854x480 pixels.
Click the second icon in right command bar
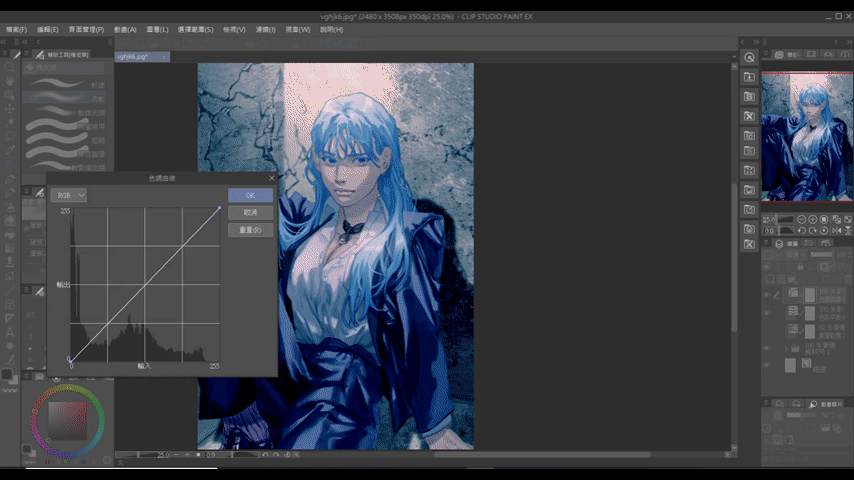pos(749,76)
